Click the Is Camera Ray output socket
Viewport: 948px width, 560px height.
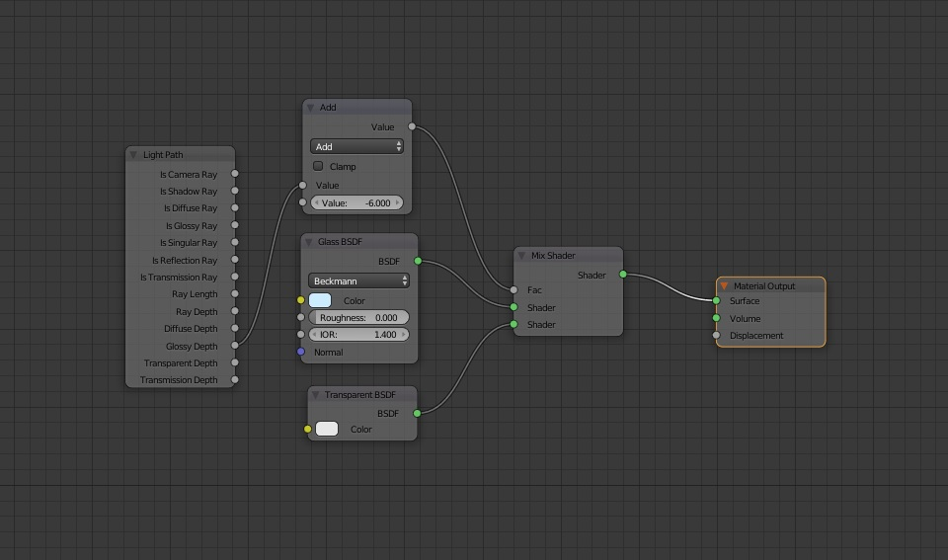click(x=235, y=174)
